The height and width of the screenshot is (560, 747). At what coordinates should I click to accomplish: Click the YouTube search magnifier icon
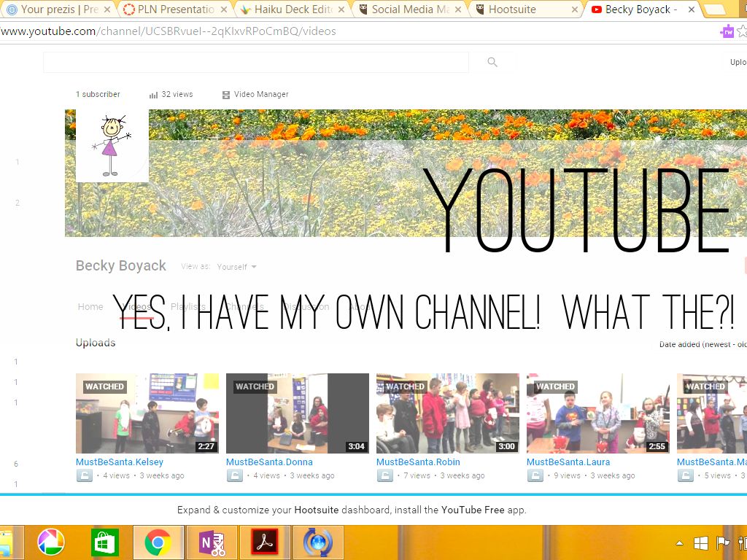click(492, 63)
